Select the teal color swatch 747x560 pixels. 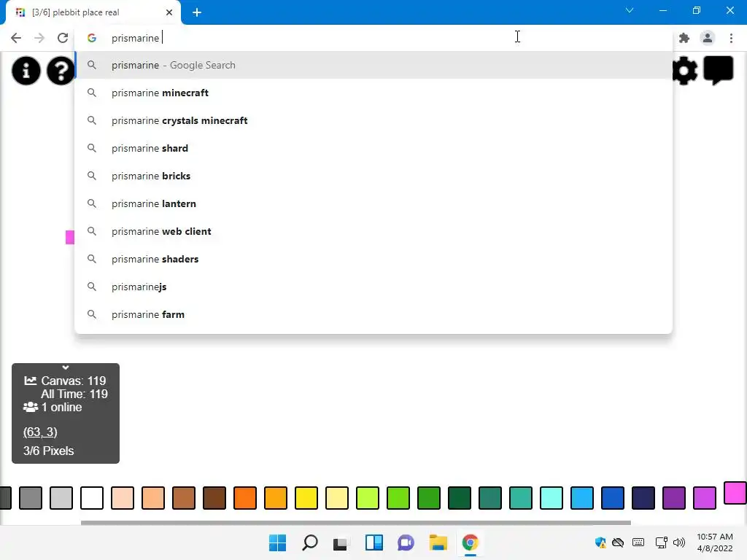pos(521,498)
